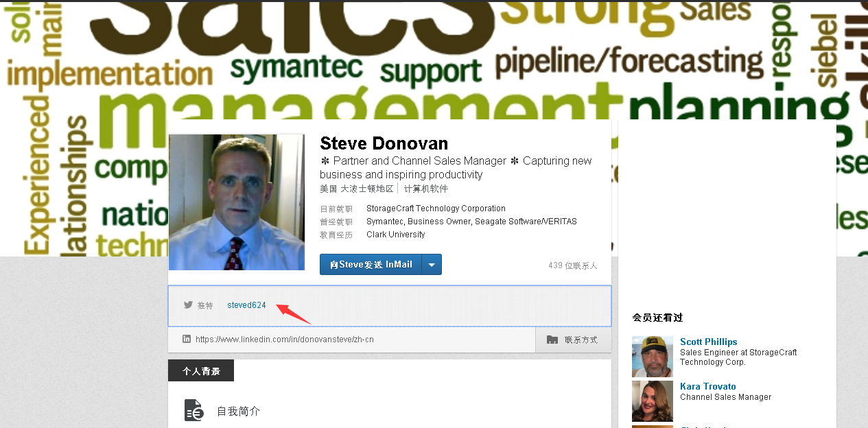
Task: Open Kara Trovato's profile picture
Action: coord(653,401)
